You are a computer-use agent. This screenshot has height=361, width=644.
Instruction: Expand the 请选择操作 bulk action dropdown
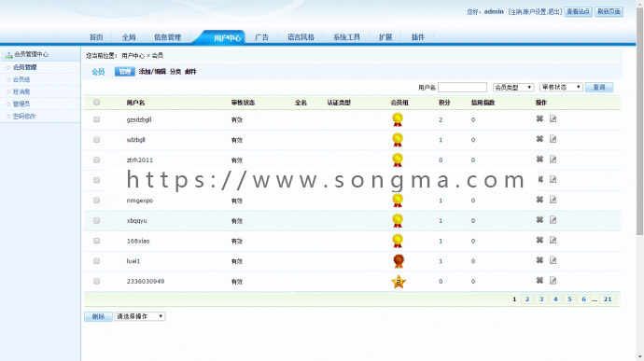[x=140, y=316]
